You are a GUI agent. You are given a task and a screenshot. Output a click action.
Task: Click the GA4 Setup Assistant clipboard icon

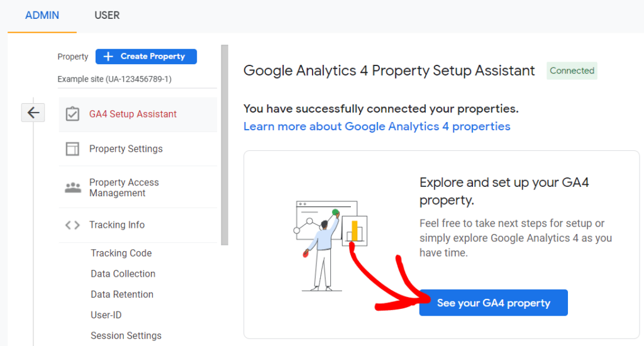click(72, 114)
